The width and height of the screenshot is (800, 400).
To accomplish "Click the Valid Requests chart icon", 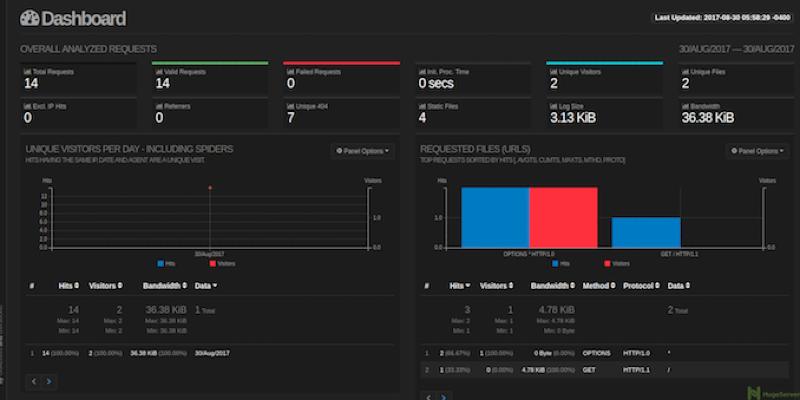I will pyautogui.click(x=158, y=72).
